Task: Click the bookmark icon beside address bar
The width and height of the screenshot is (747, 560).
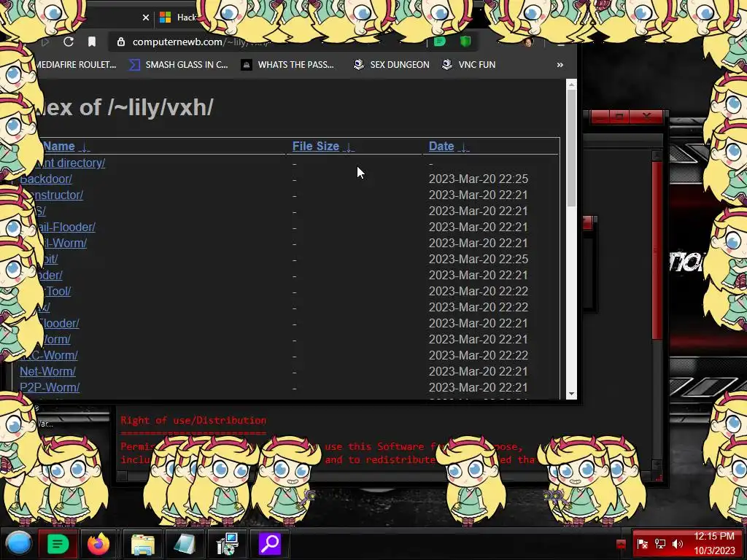Action: (92, 42)
